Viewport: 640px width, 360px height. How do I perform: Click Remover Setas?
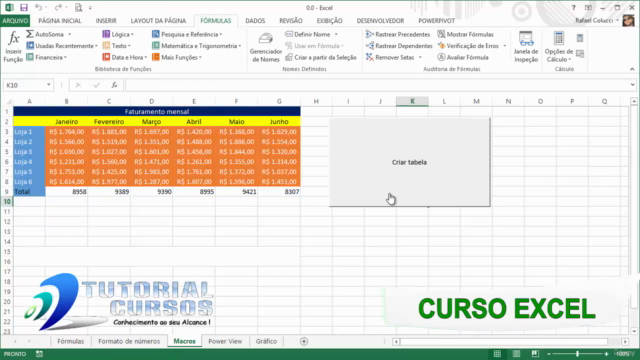[390, 58]
